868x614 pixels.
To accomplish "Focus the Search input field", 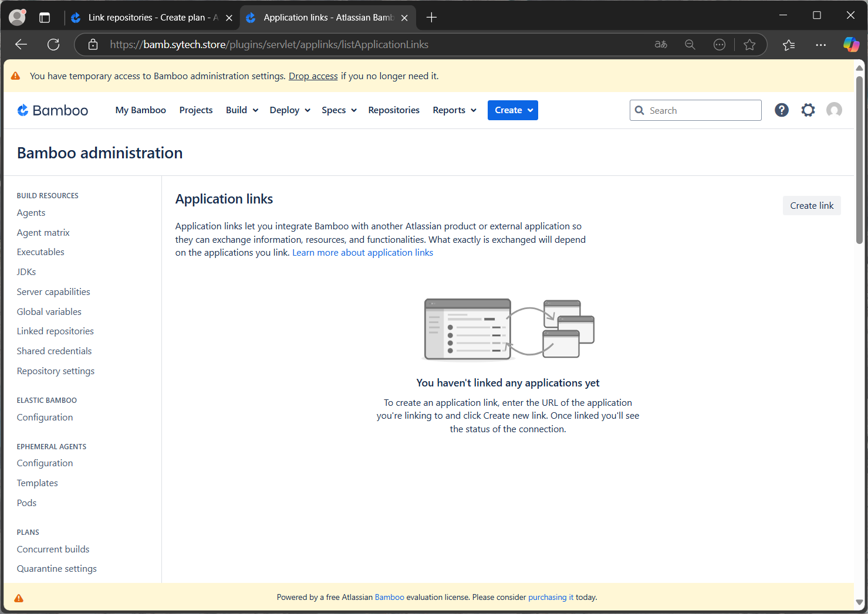I will (695, 110).
